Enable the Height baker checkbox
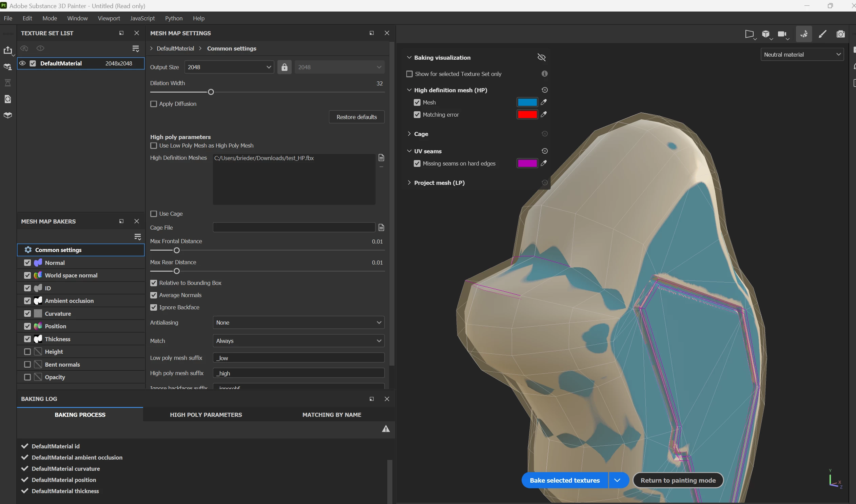856x504 pixels. tap(27, 352)
